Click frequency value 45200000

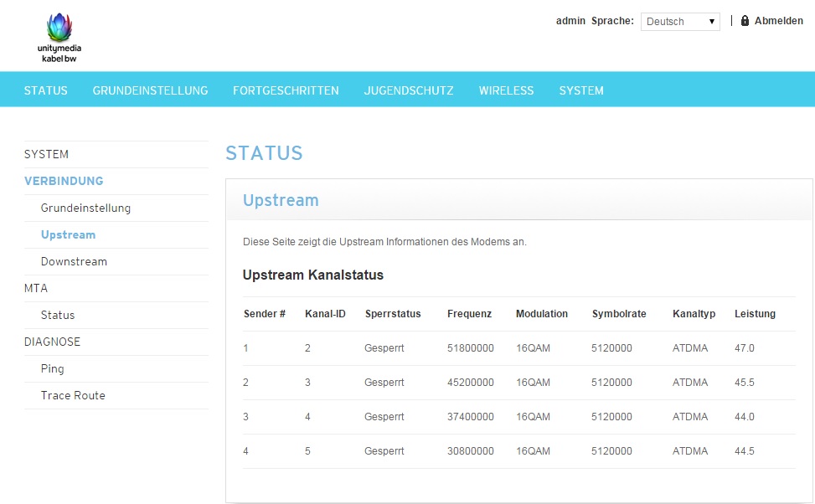pos(471,383)
